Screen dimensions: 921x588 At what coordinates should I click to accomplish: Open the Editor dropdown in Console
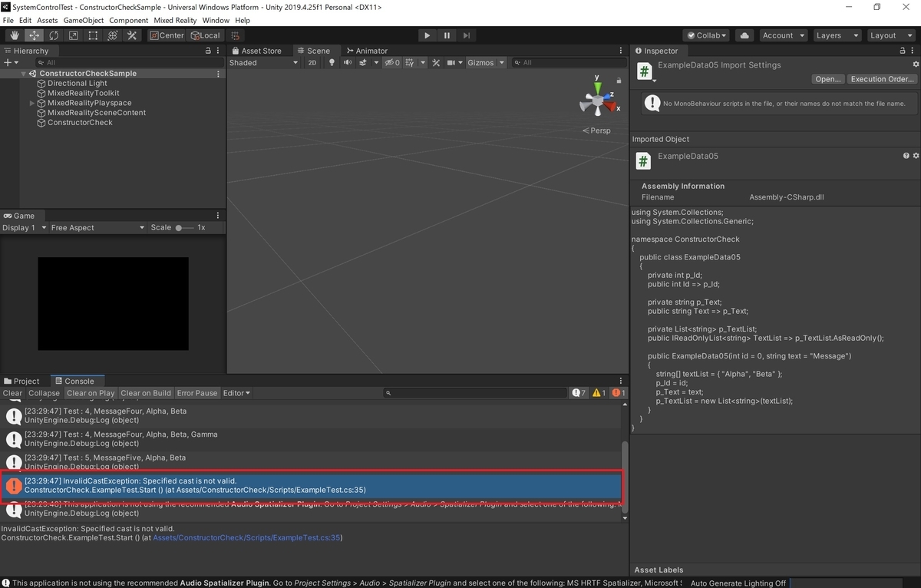pyautogui.click(x=236, y=393)
